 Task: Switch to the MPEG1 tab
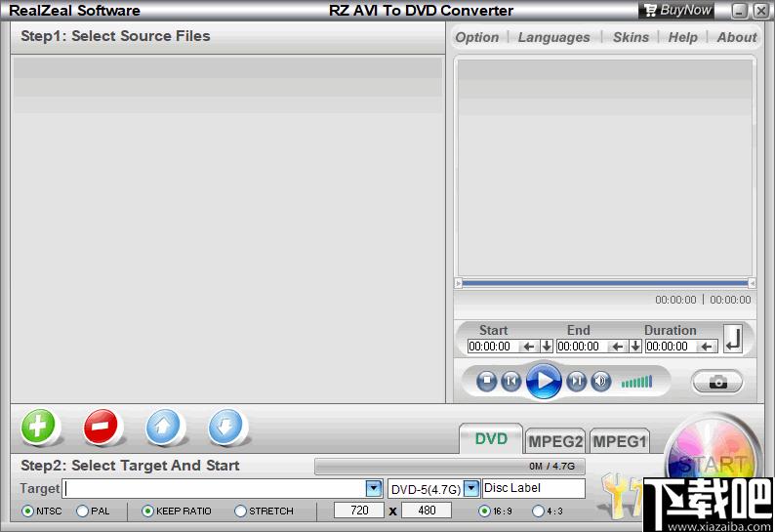pos(619,441)
